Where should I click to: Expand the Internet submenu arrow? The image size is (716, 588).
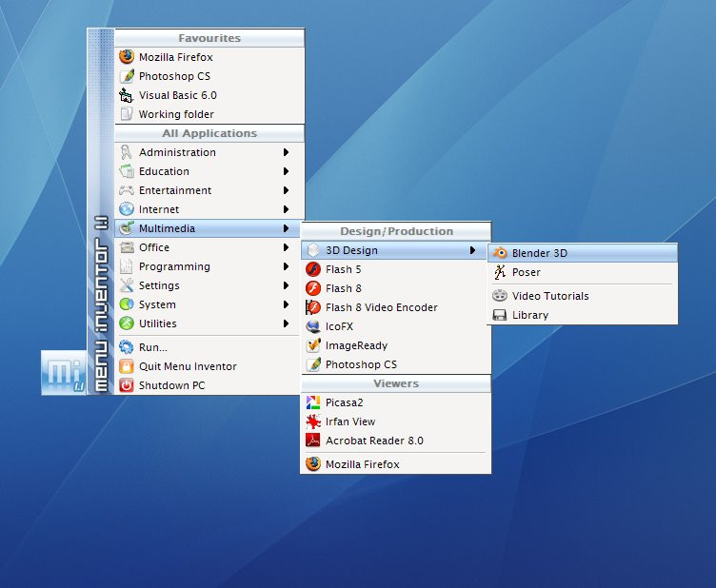pyautogui.click(x=286, y=209)
